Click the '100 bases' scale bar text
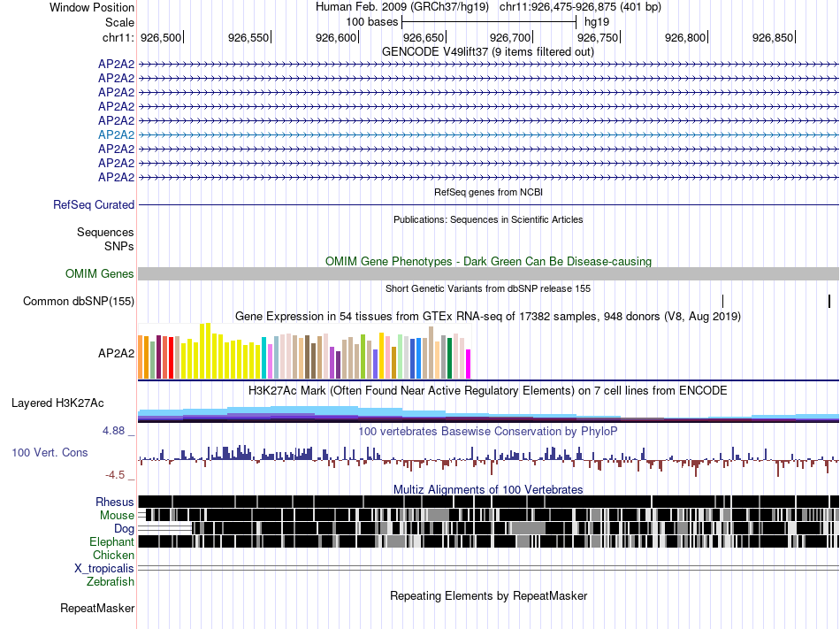Viewport: 840px width, 629px height. point(371,22)
